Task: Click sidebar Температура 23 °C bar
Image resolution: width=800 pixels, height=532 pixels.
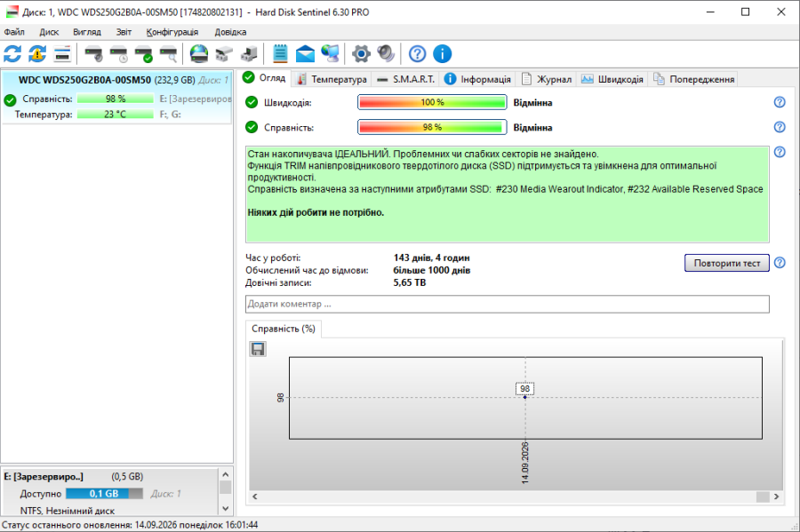Action: tap(116, 115)
